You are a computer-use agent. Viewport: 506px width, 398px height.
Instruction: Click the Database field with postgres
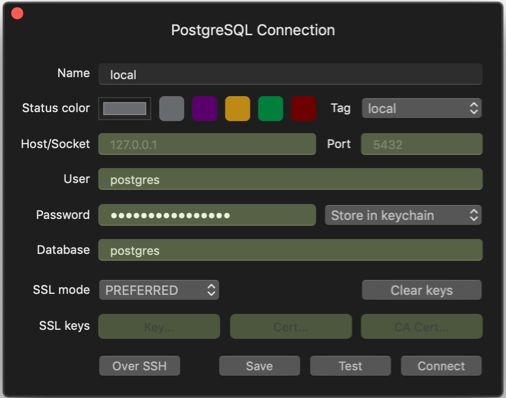(x=290, y=250)
